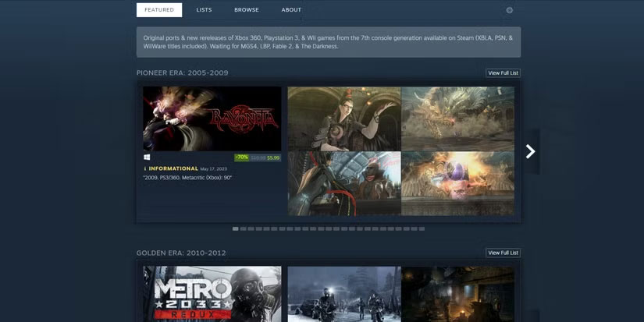
Task: Open the curator settings gear icon
Action: [509, 10]
